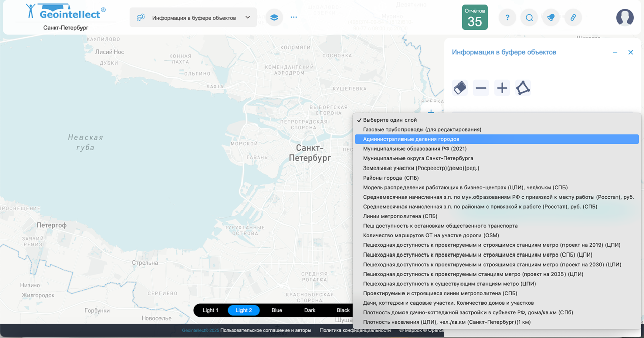The image size is (644, 338).
Task: Click the search magnifier icon
Action: pos(529,18)
